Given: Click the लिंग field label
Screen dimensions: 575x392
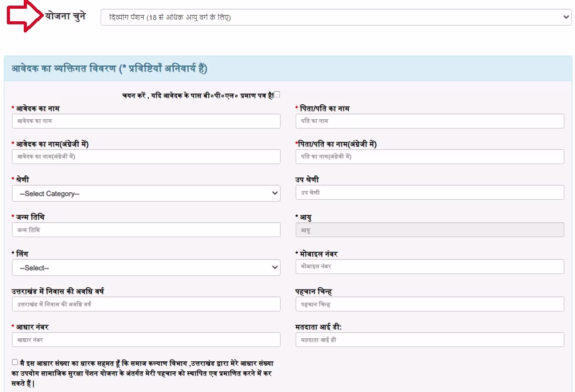Looking at the screenshot, I should click(22, 253).
